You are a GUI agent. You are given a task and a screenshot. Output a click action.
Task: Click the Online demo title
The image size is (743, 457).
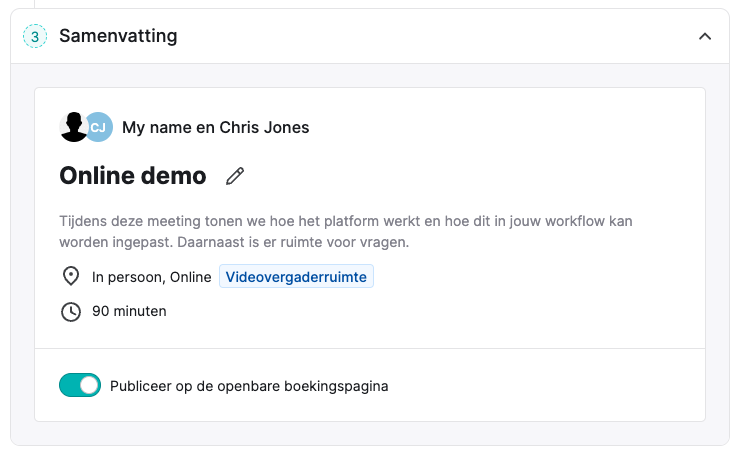133,176
